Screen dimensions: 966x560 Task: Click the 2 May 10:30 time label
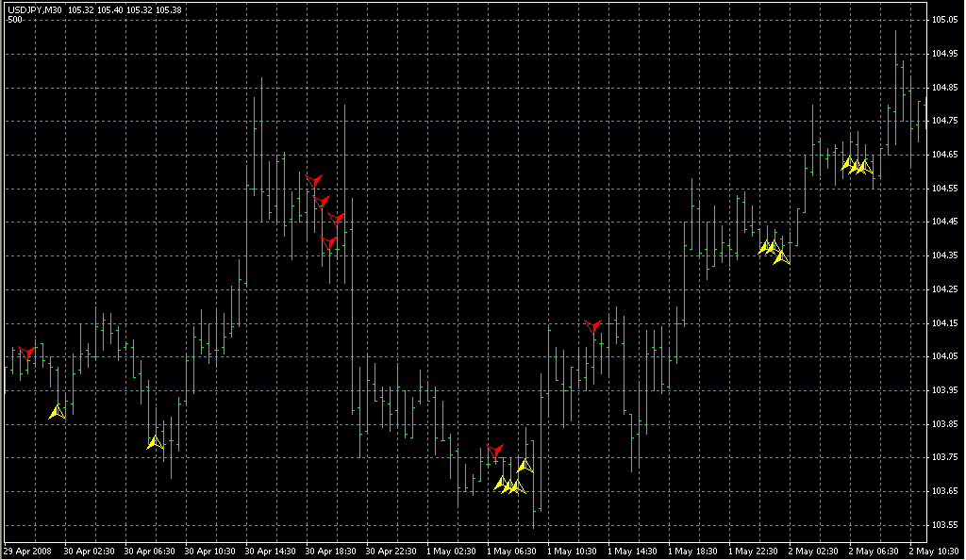coord(934,552)
